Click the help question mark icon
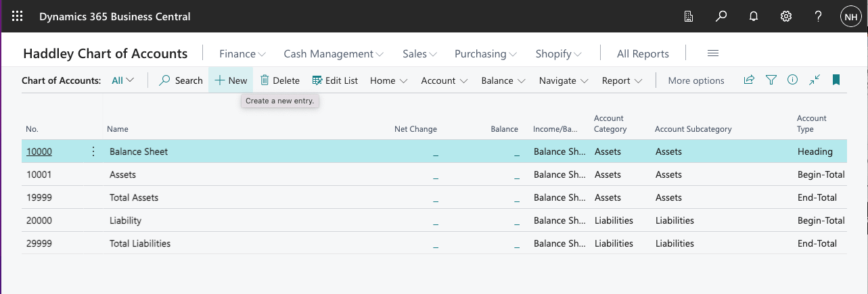This screenshot has width=868, height=294. pyautogui.click(x=819, y=16)
